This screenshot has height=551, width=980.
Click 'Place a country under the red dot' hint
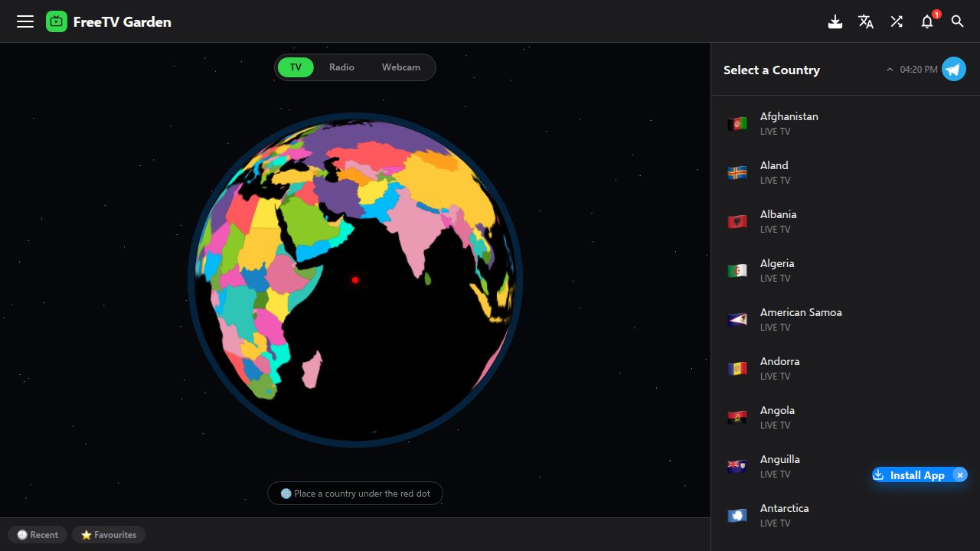355,494
